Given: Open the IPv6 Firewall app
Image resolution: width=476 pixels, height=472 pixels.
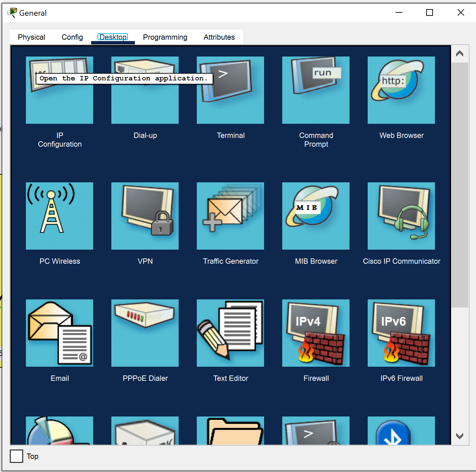Looking at the screenshot, I should tap(401, 333).
